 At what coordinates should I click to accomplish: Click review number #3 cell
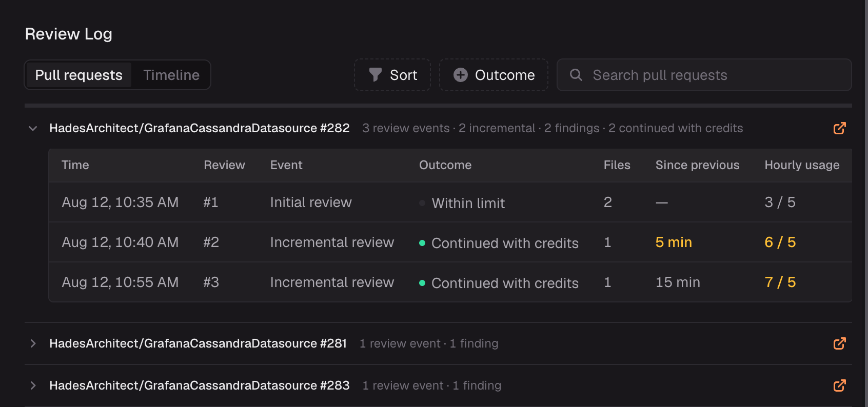click(x=211, y=282)
